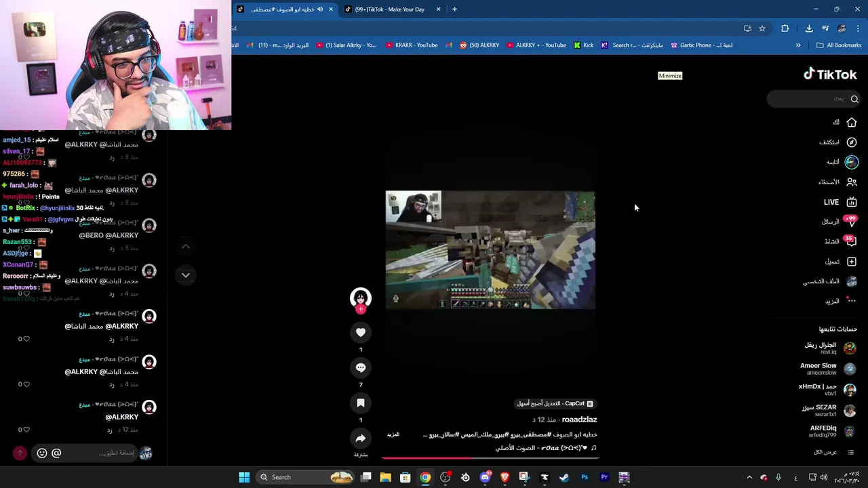
Task: Follow creator via red plus badge
Action: [x=361, y=309]
